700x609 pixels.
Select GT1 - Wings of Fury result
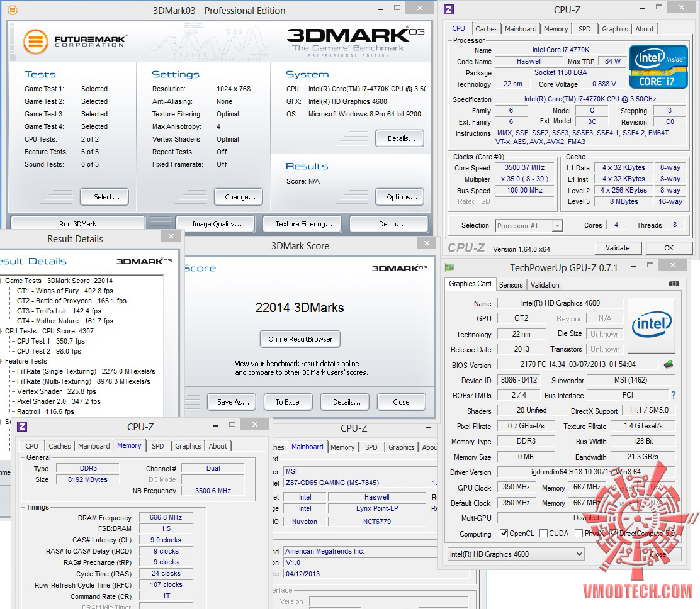point(65,291)
